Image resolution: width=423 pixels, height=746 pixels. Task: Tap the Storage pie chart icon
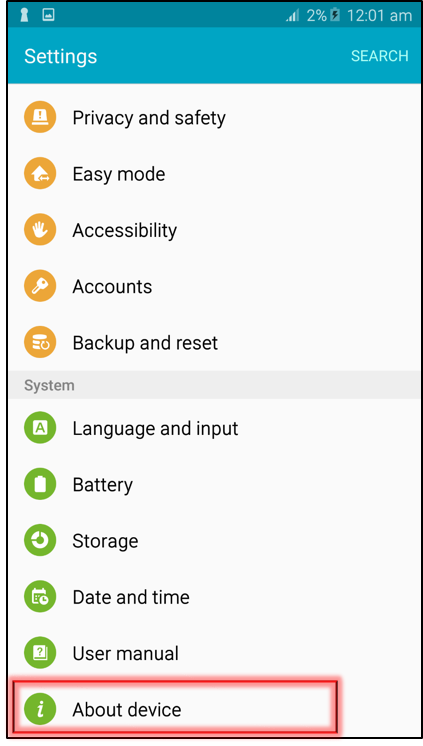(40, 540)
